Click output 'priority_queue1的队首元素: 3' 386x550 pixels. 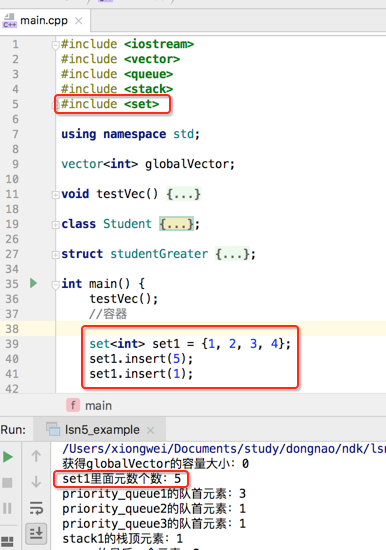pyautogui.click(x=154, y=494)
